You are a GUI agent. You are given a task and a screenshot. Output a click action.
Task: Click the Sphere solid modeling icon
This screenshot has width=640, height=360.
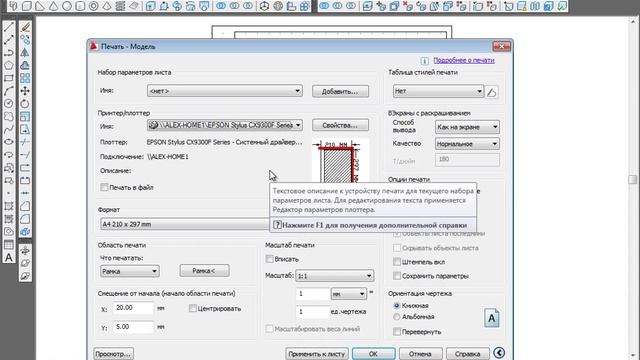(67, 6)
